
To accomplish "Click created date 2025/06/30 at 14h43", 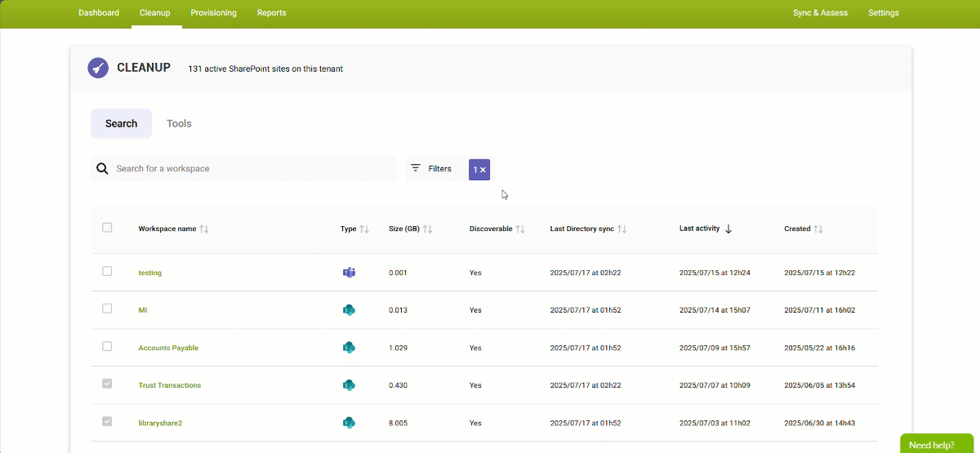I will tap(819, 423).
